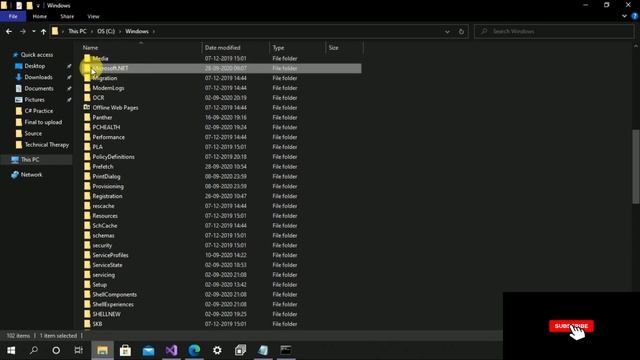Image resolution: width=640 pixels, height=360 pixels.
Task: Select the Offline Web Pages folder icon
Action: point(87,107)
